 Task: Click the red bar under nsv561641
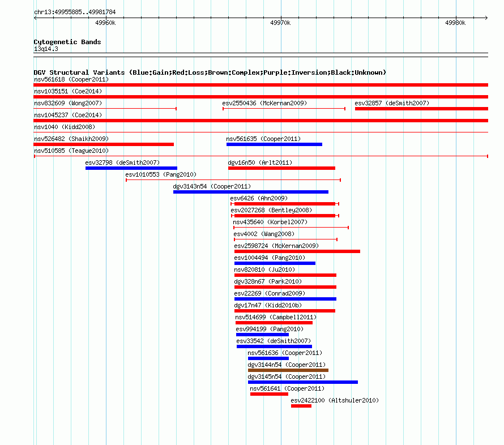pyautogui.click(x=269, y=394)
